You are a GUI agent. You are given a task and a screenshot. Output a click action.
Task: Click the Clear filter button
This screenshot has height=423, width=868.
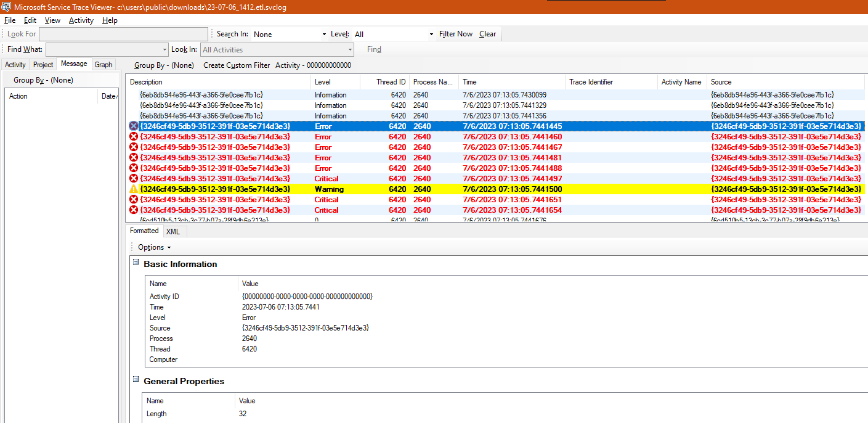click(x=488, y=34)
